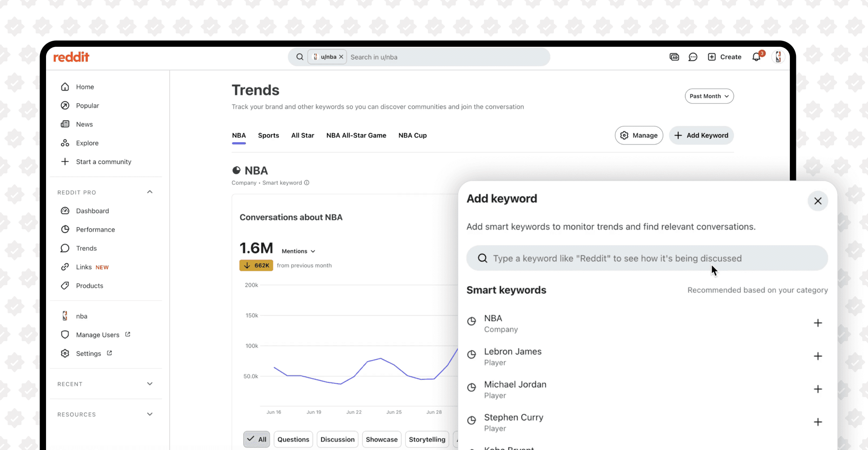
Task: Open the chat bubble icon
Action: pyautogui.click(x=693, y=57)
